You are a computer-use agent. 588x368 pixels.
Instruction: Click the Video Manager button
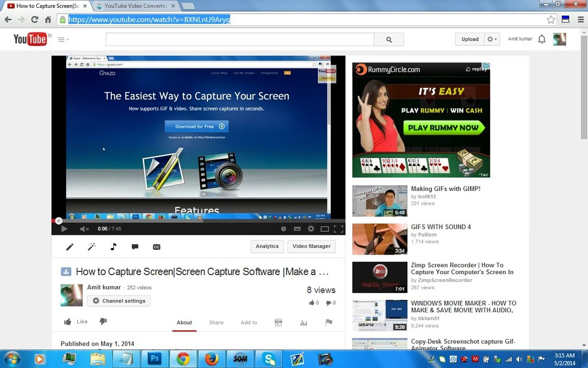pos(311,246)
